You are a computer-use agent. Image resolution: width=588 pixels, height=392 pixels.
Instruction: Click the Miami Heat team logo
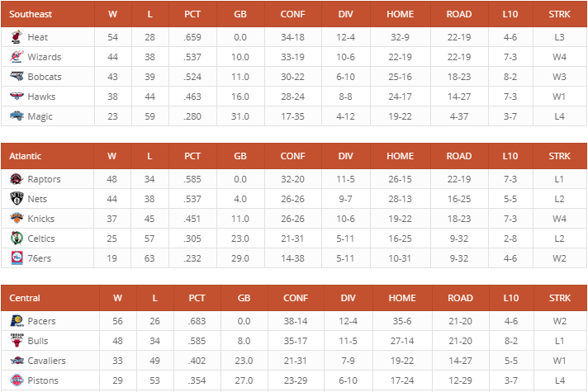point(17,37)
